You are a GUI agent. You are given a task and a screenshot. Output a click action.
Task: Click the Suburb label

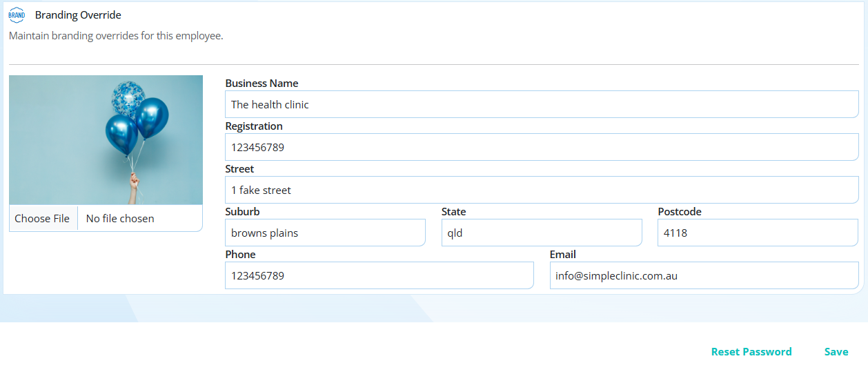[242, 212]
